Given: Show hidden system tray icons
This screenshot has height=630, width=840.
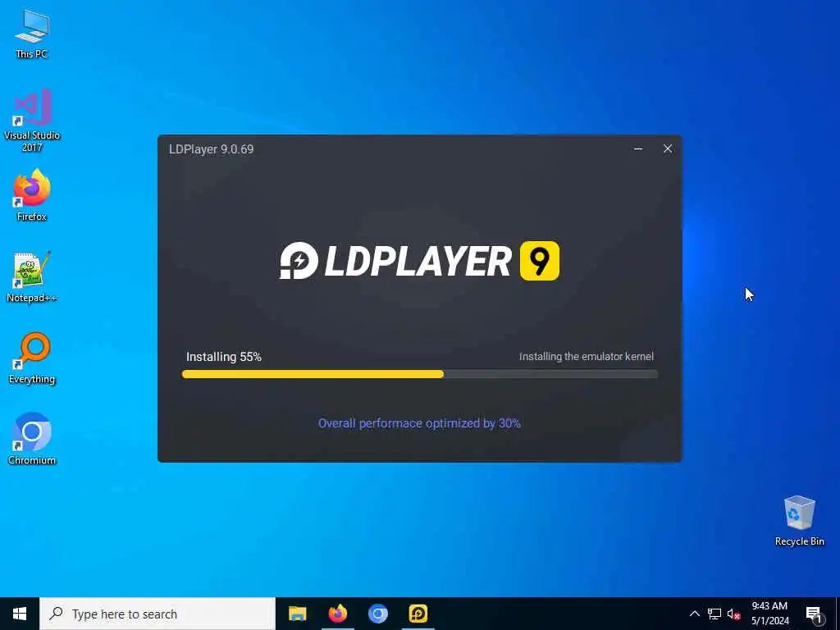Looking at the screenshot, I should point(694,614).
